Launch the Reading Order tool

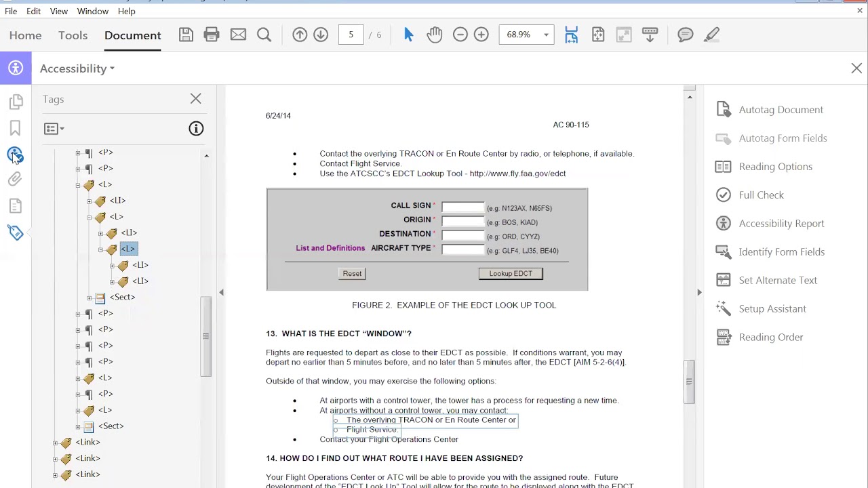point(759,338)
